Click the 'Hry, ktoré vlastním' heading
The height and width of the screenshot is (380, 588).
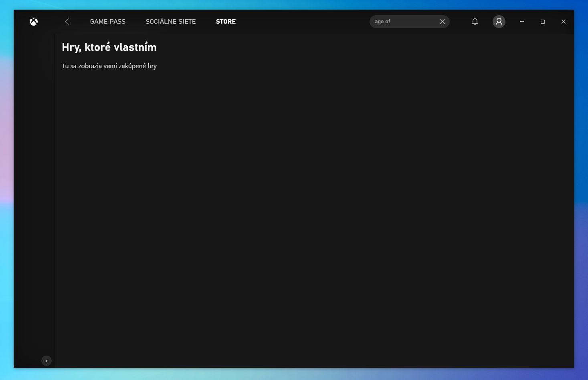(109, 47)
